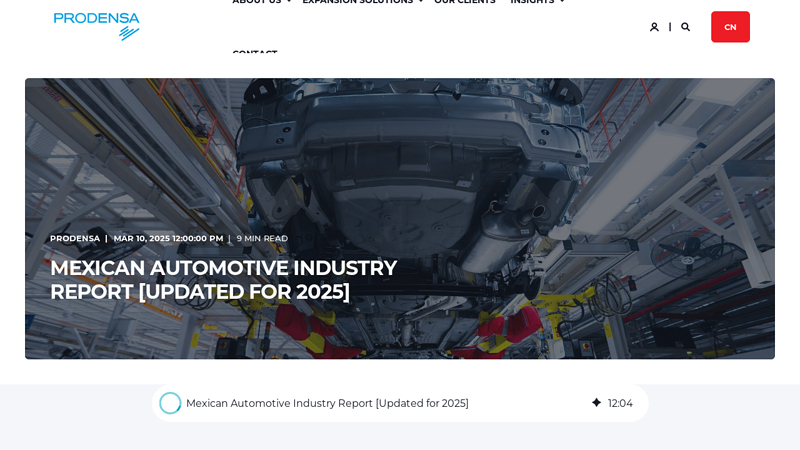The height and width of the screenshot is (450, 800).
Task: Expand the Expansion Solutions dropdown arrow
Action: pos(420,2)
